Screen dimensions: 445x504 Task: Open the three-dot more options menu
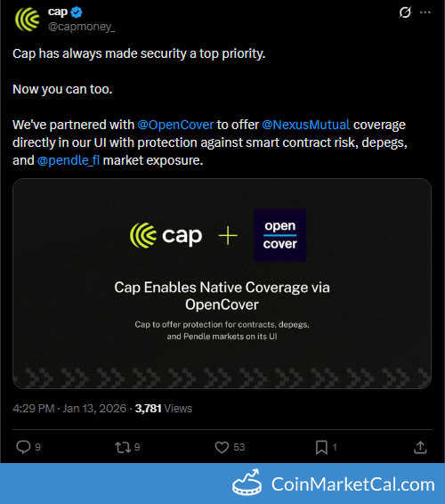[x=425, y=12]
